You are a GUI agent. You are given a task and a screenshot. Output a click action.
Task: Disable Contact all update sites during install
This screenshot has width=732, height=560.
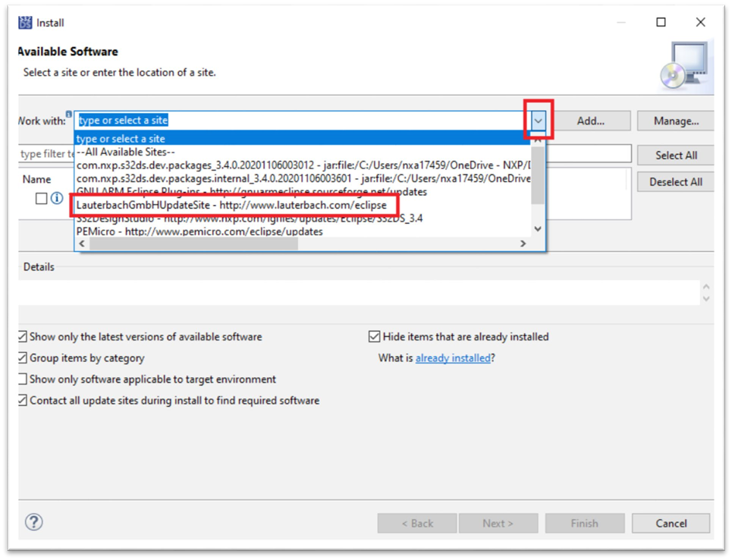point(23,400)
